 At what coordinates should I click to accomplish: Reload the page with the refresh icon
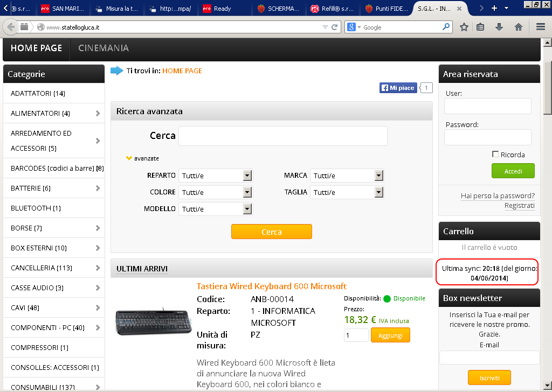click(334, 27)
